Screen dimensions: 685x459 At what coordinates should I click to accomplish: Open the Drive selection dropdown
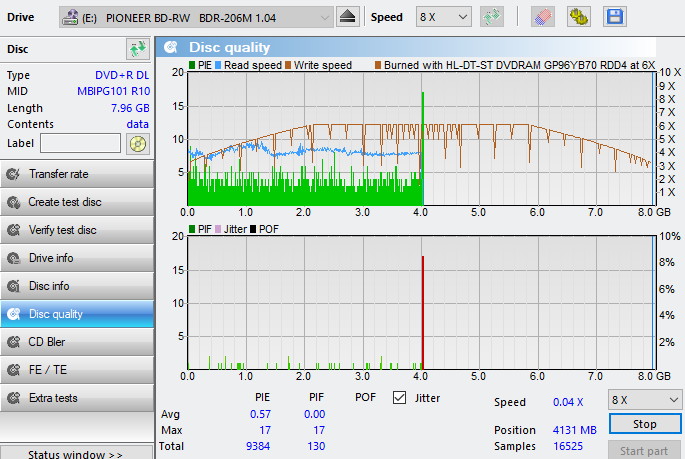(x=196, y=17)
